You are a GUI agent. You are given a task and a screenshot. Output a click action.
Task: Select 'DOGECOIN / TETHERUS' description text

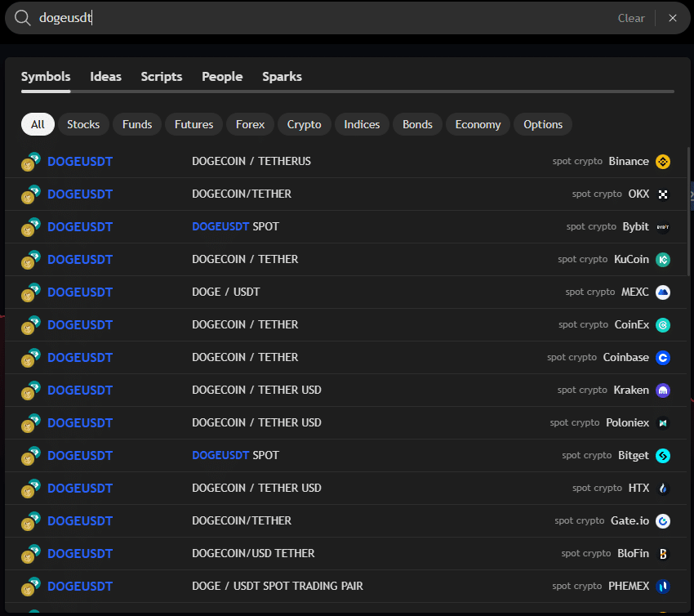[251, 161]
